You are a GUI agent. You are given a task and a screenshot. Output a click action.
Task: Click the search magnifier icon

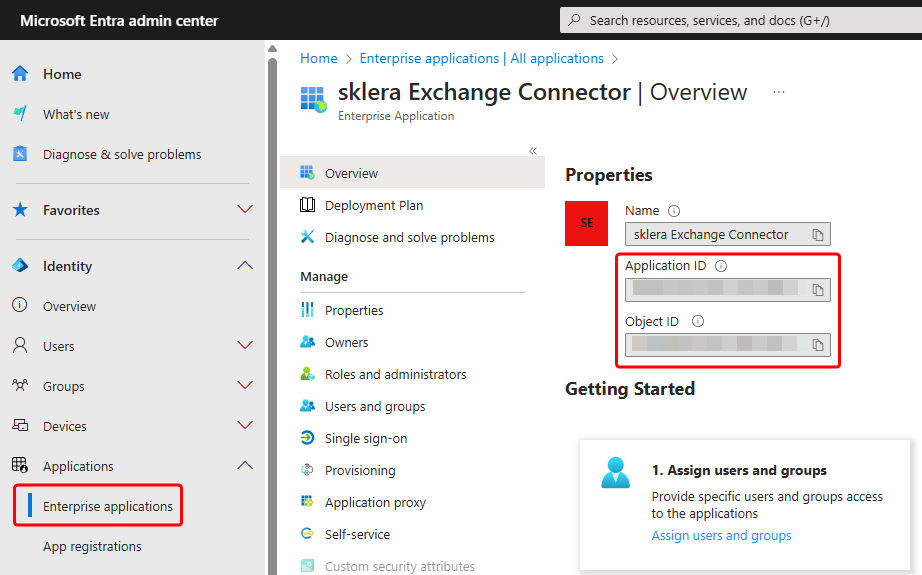coord(574,20)
